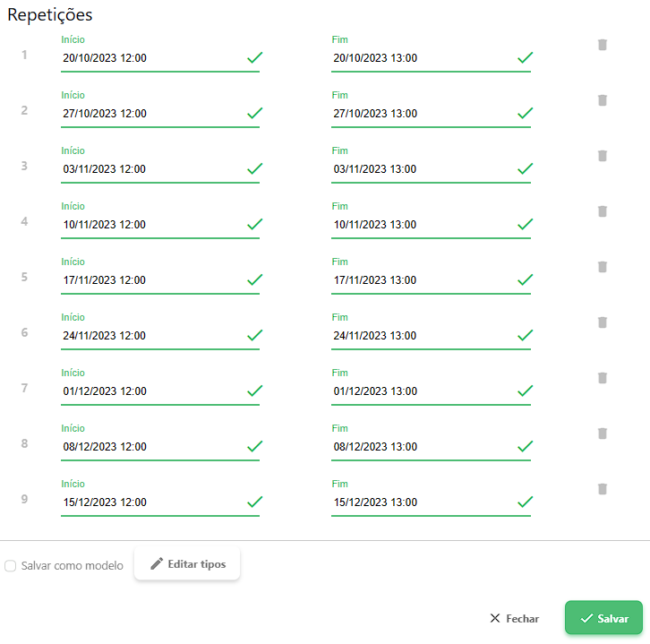The height and width of the screenshot is (644, 650).
Task: Edit the Fim field showing 27/10/2023 13:00
Action: (x=421, y=114)
